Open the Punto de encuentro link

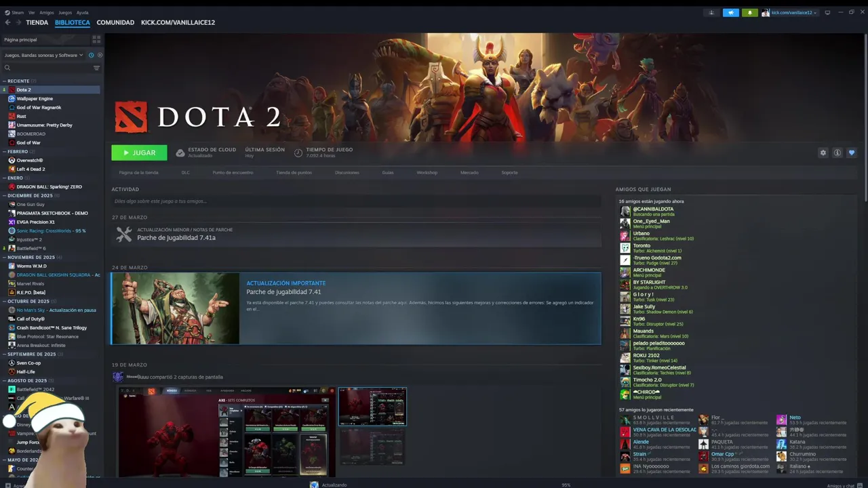(233, 172)
